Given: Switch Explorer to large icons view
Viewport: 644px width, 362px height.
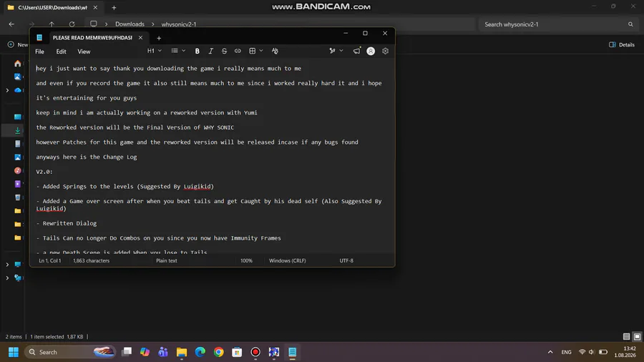Looking at the screenshot, I should coord(637,336).
